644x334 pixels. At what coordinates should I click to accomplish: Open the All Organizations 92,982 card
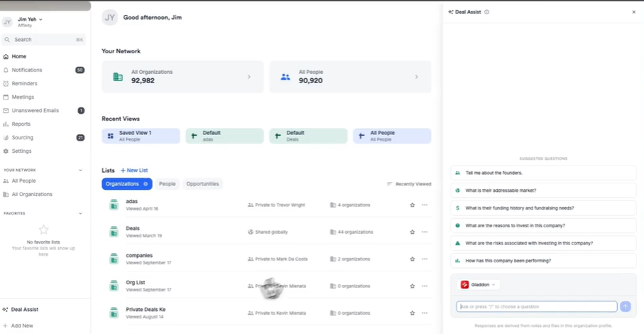(x=182, y=77)
